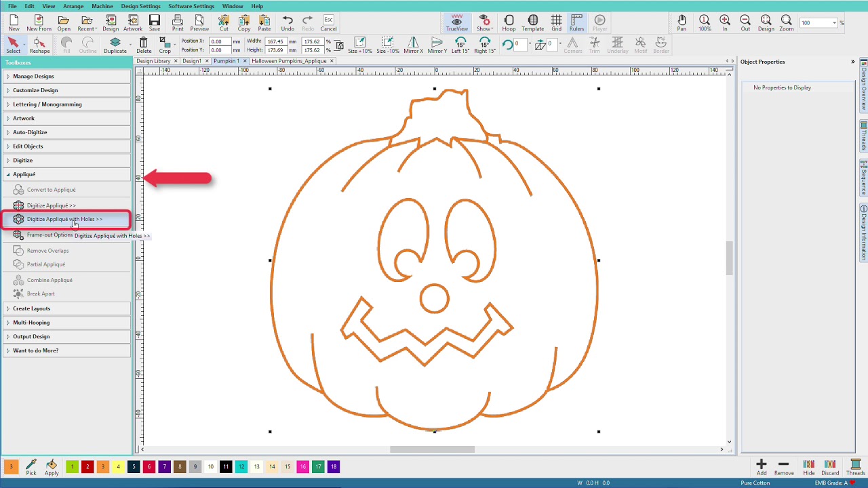The height and width of the screenshot is (488, 868).
Task: Click the Template icon
Action: coord(532,23)
